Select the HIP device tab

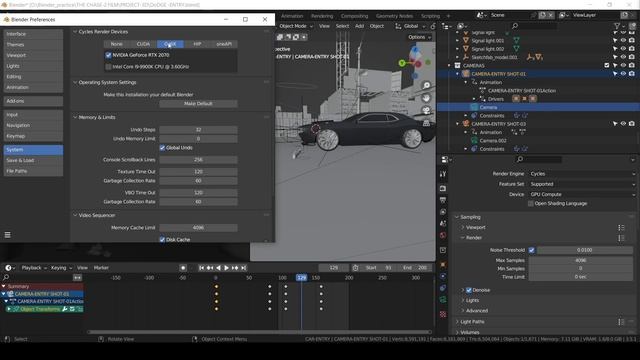(x=197, y=44)
